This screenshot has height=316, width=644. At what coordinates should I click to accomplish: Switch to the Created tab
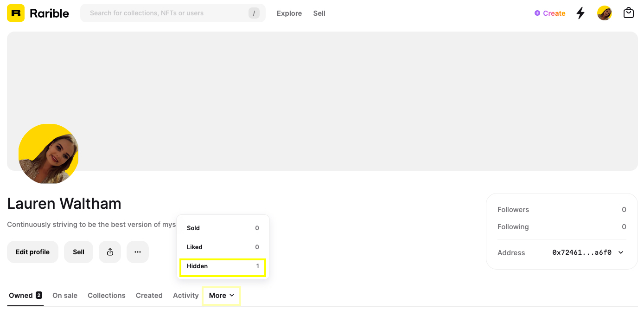[149, 296]
